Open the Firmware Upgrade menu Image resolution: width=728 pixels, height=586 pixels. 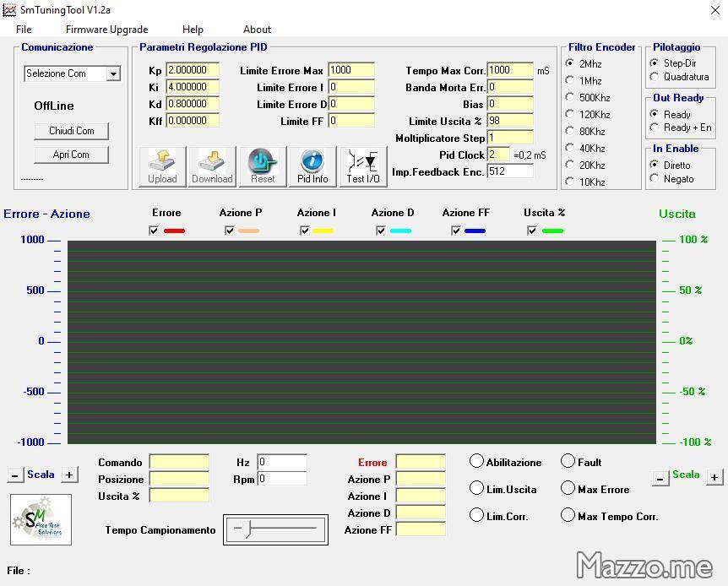(106, 30)
